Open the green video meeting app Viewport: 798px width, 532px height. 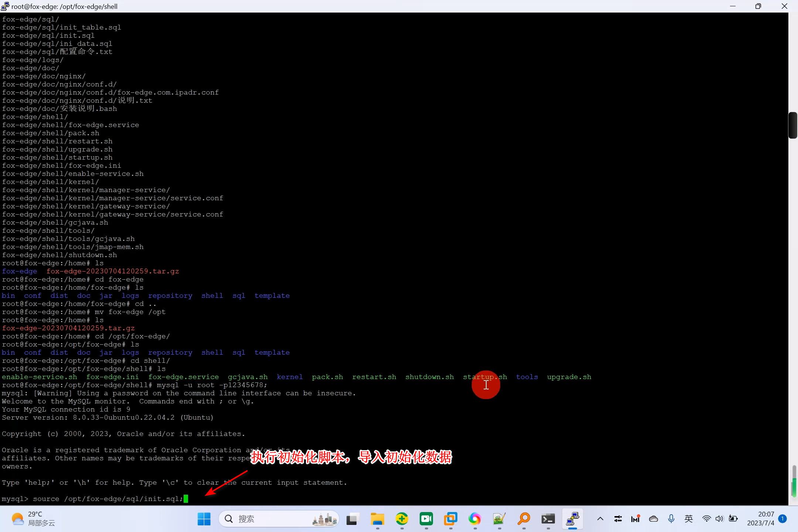click(x=426, y=519)
